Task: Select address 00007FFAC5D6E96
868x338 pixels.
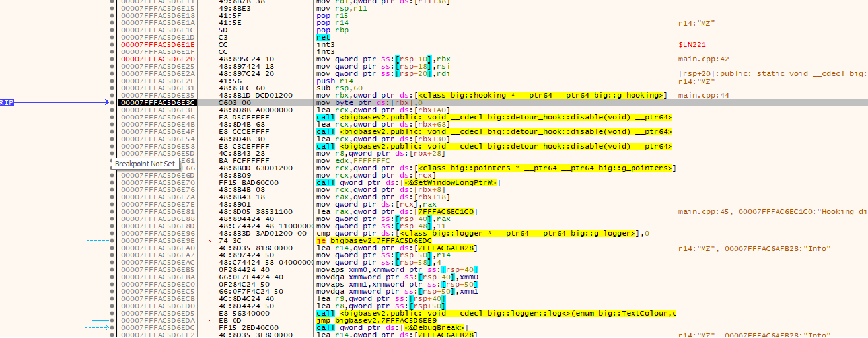Action: 158,234
